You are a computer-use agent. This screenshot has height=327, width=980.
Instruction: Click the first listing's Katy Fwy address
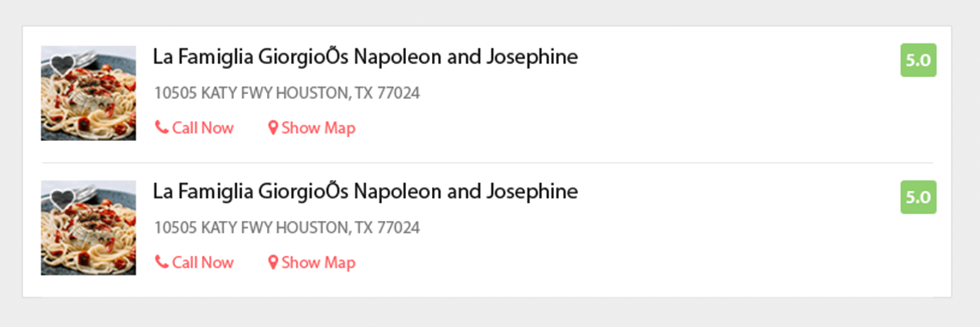(286, 93)
